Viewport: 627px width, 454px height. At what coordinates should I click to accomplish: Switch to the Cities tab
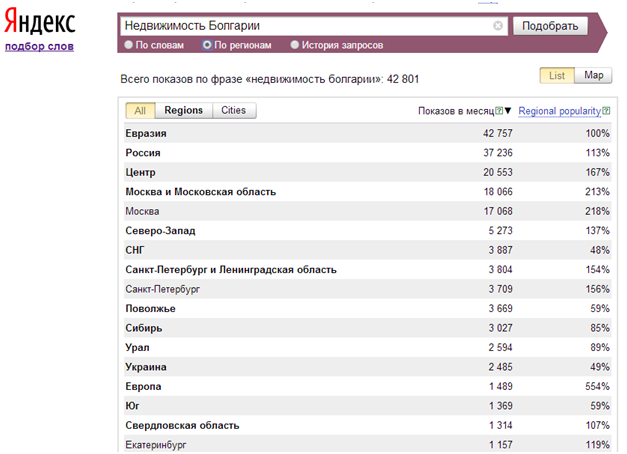(234, 110)
